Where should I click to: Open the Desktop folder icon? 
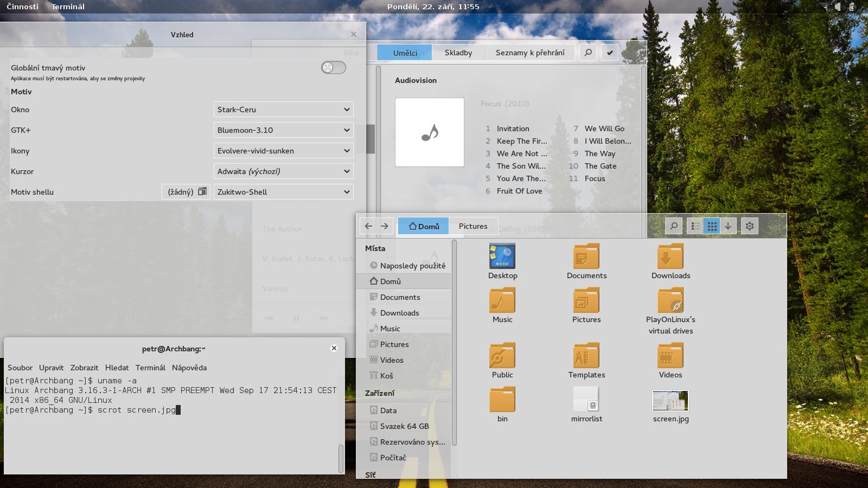502,256
